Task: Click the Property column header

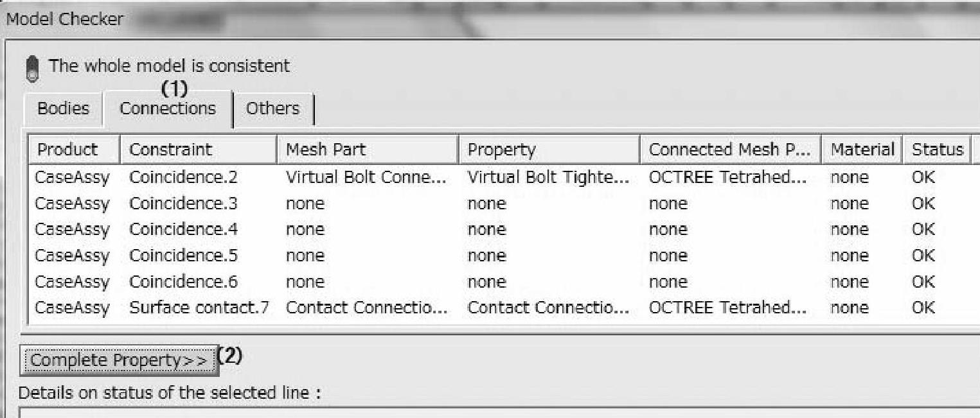Action: tap(501, 150)
